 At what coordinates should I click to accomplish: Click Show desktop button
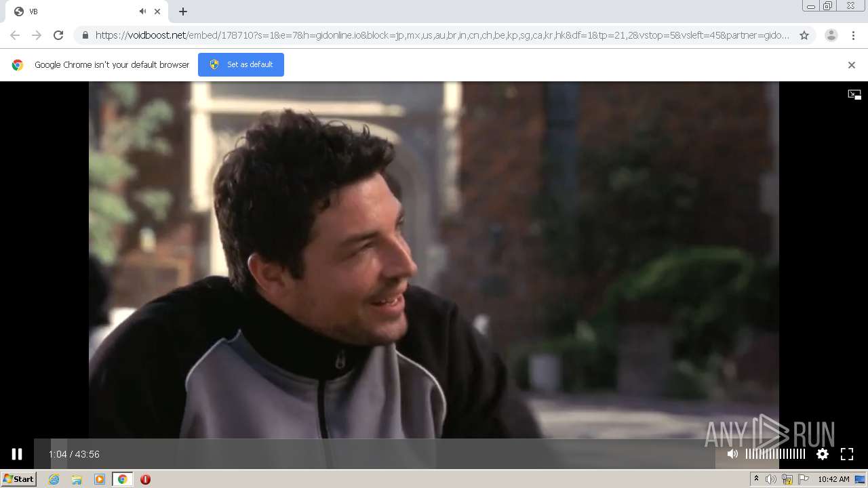tap(861, 479)
